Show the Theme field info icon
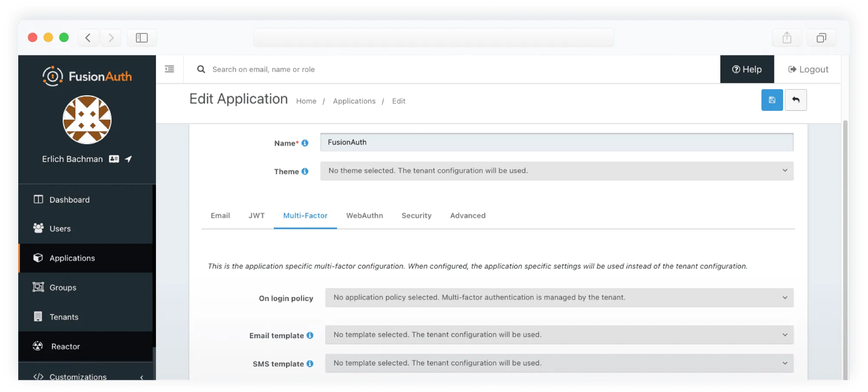 (305, 172)
